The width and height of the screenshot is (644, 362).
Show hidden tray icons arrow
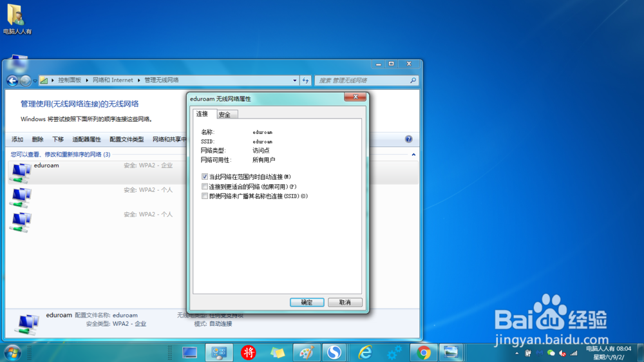point(516,354)
